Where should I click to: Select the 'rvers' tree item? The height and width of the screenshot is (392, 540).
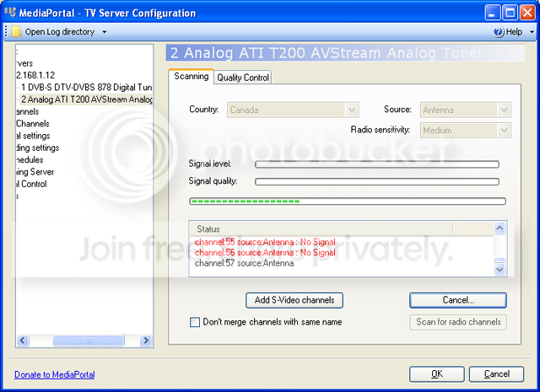24,63
